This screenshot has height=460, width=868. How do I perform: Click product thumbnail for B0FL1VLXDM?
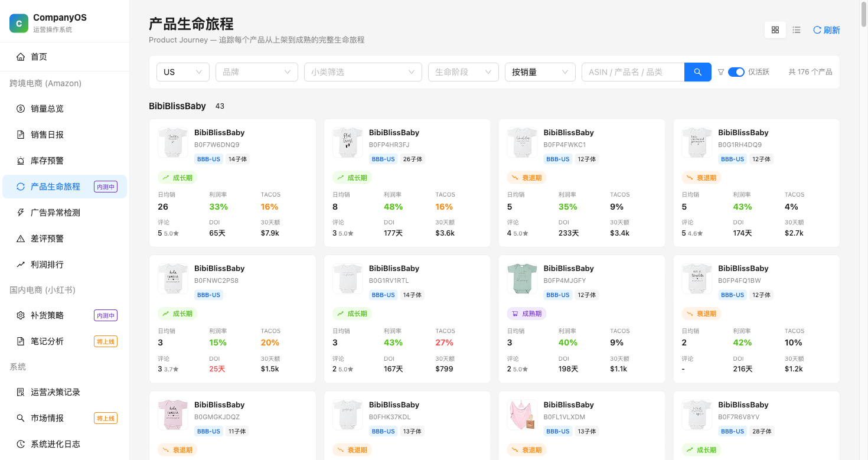pos(522,415)
